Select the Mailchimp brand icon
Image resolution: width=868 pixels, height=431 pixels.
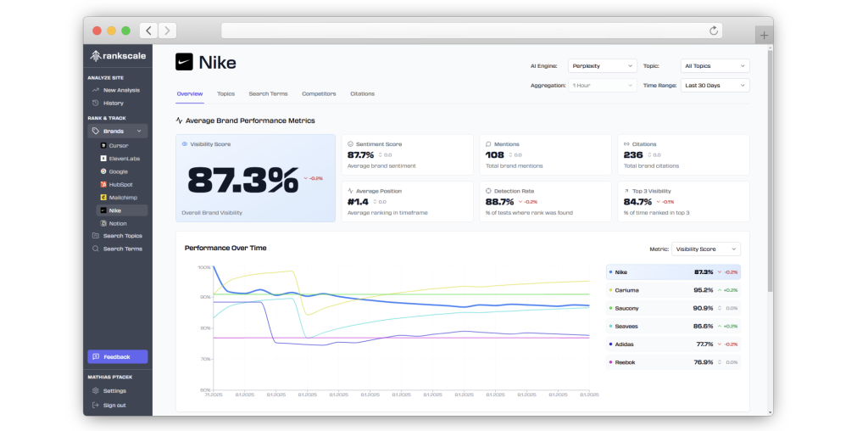click(x=103, y=197)
